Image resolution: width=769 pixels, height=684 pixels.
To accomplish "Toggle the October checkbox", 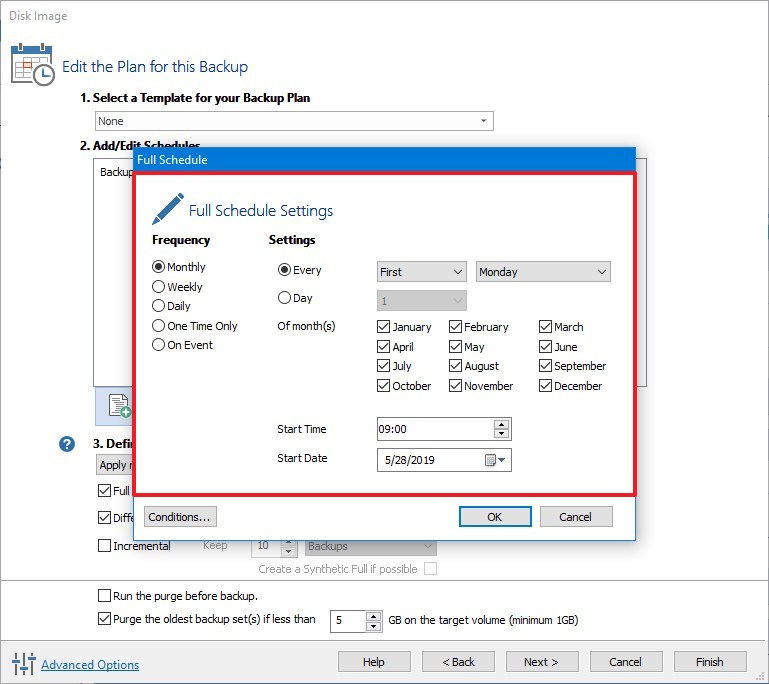I will [x=383, y=386].
